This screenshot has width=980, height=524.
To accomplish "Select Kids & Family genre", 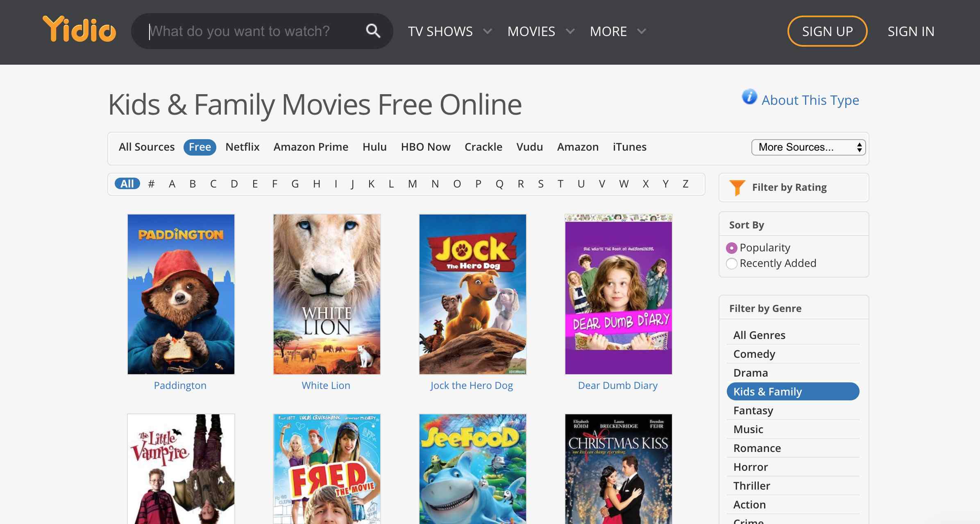I will tap(793, 392).
